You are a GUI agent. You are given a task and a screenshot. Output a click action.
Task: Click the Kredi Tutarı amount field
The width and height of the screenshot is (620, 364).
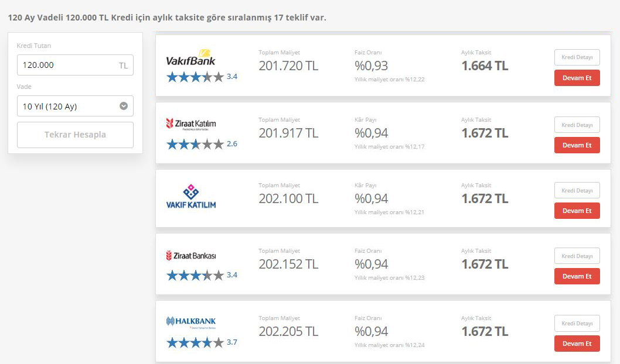coord(75,65)
